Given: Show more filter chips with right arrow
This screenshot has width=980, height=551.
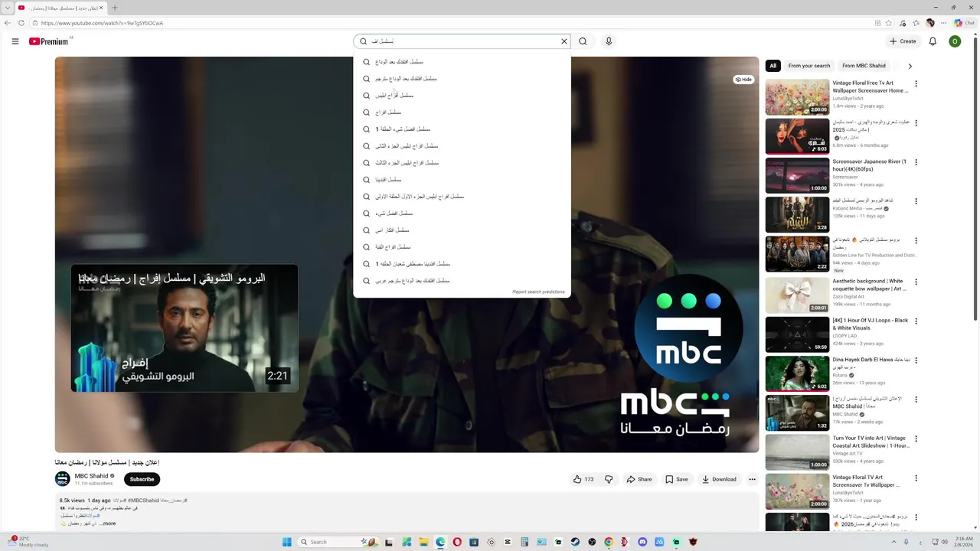Looking at the screenshot, I should point(910,66).
